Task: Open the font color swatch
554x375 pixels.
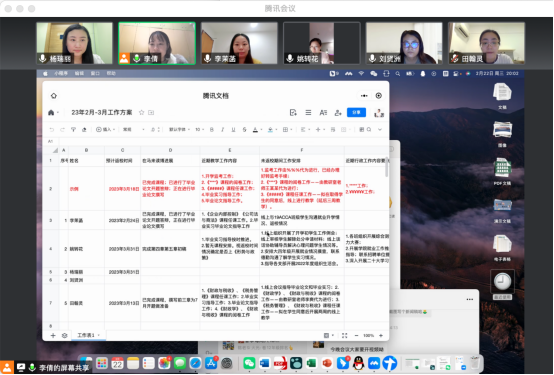Action: (x=255, y=130)
